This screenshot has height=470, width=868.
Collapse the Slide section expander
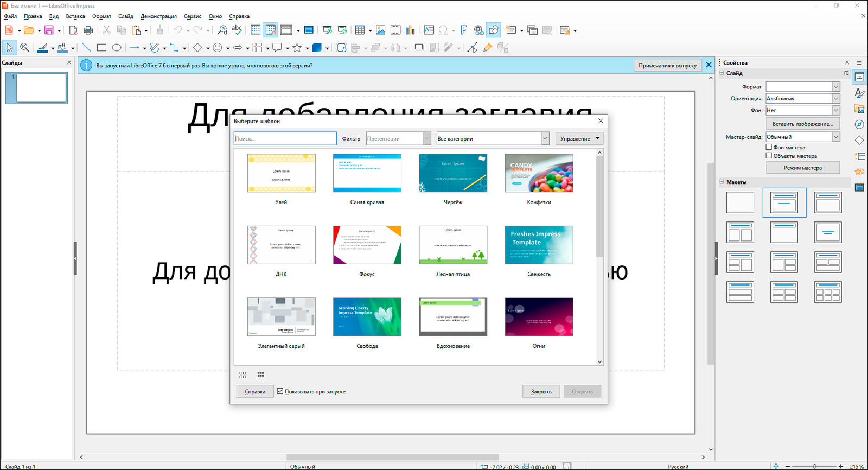[722, 73]
